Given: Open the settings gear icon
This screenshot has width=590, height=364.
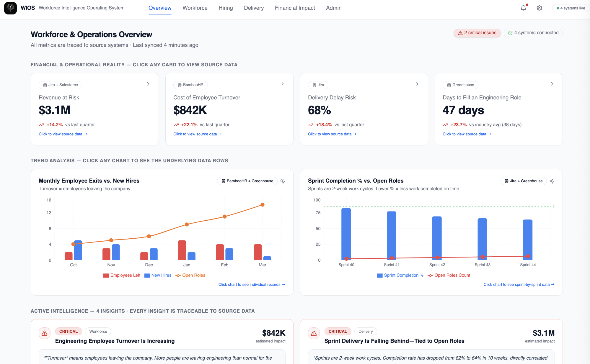Looking at the screenshot, I should tap(539, 8).
